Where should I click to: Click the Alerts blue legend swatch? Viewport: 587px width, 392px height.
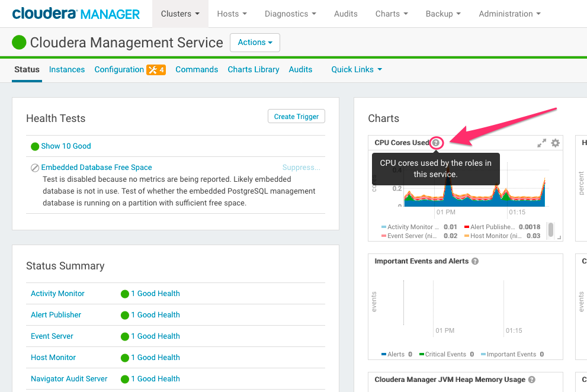tap(384, 354)
